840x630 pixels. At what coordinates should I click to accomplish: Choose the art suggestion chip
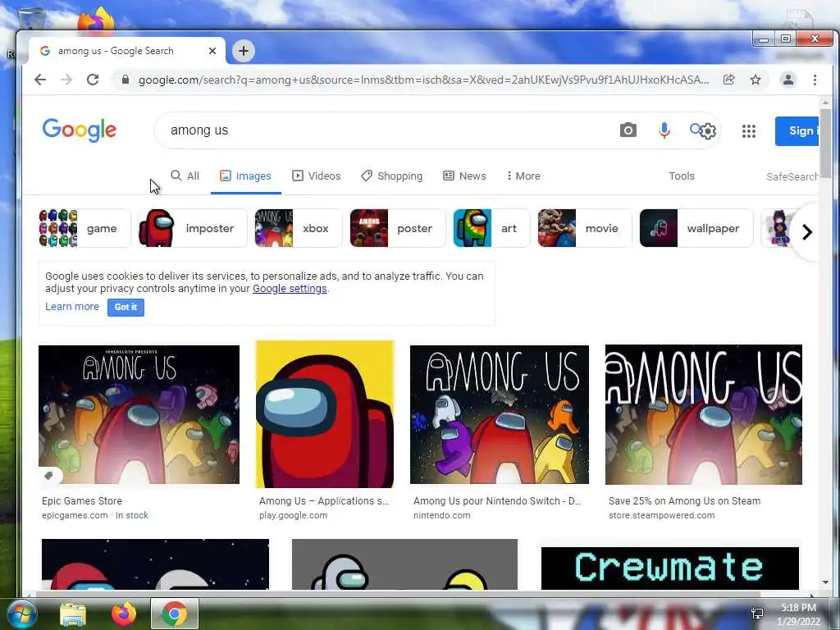(x=491, y=228)
